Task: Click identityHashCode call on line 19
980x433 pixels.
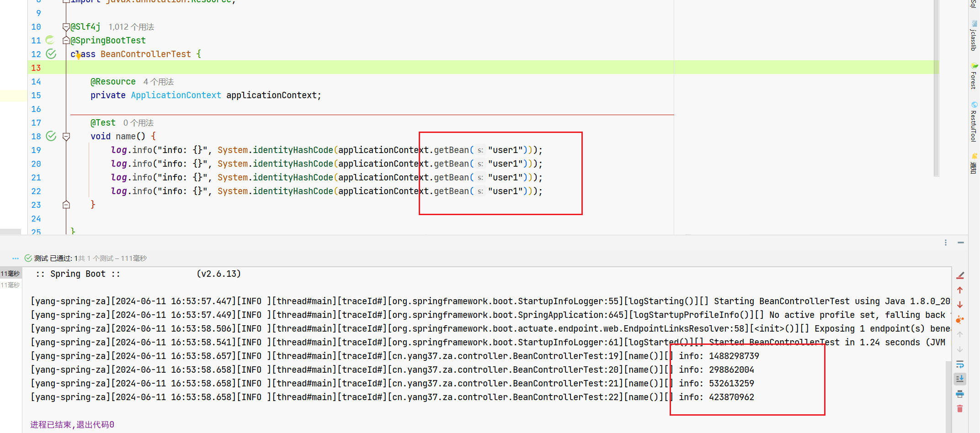Action: coord(293,150)
